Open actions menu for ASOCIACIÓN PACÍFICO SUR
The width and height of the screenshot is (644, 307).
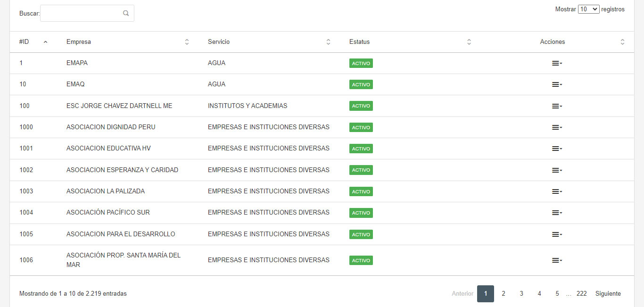coord(557,213)
